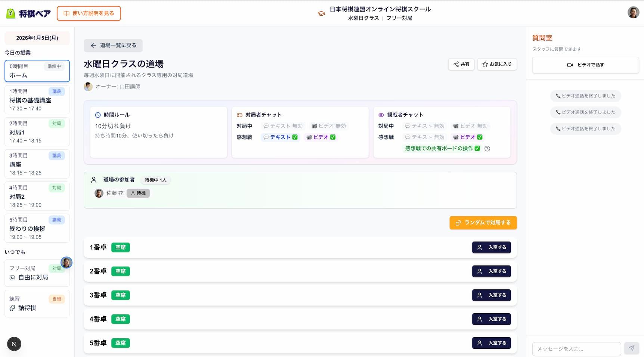644x357 pixels.
Task: Click the back arrow on 道場一覧に戻る
Action: click(x=93, y=45)
